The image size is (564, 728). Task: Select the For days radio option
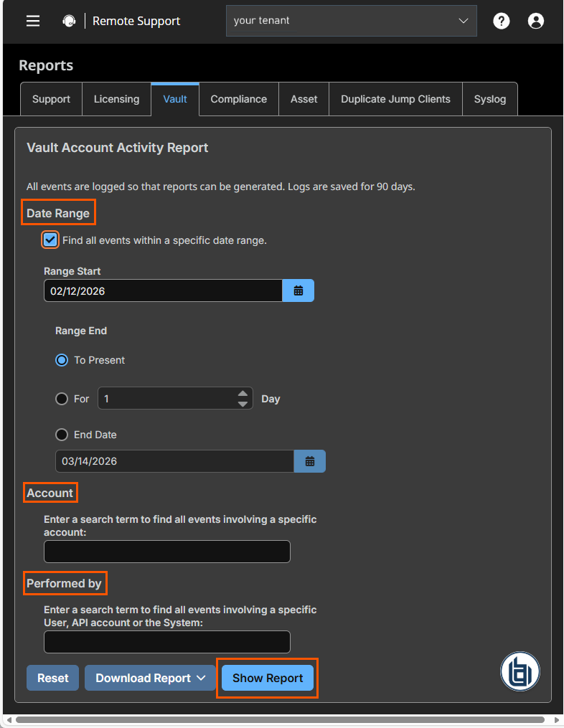tap(62, 399)
